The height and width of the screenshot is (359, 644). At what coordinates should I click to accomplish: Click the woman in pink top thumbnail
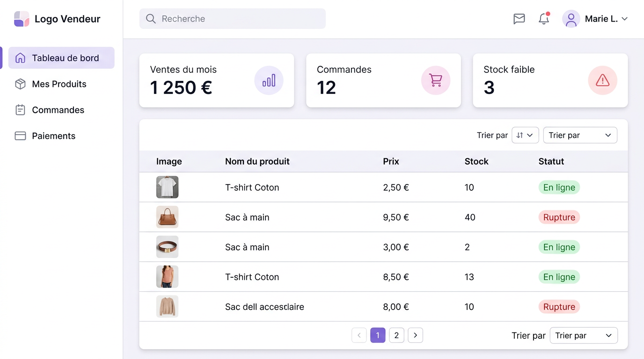click(x=167, y=277)
